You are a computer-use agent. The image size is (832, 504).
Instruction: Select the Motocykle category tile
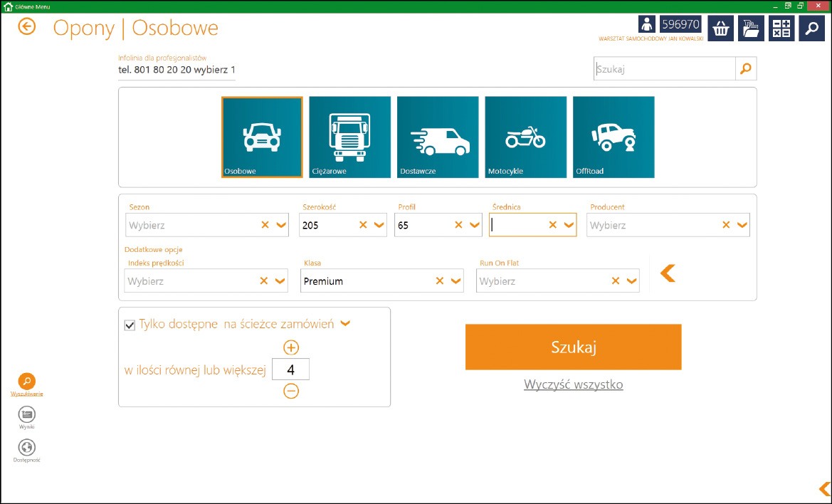[x=525, y=137]
